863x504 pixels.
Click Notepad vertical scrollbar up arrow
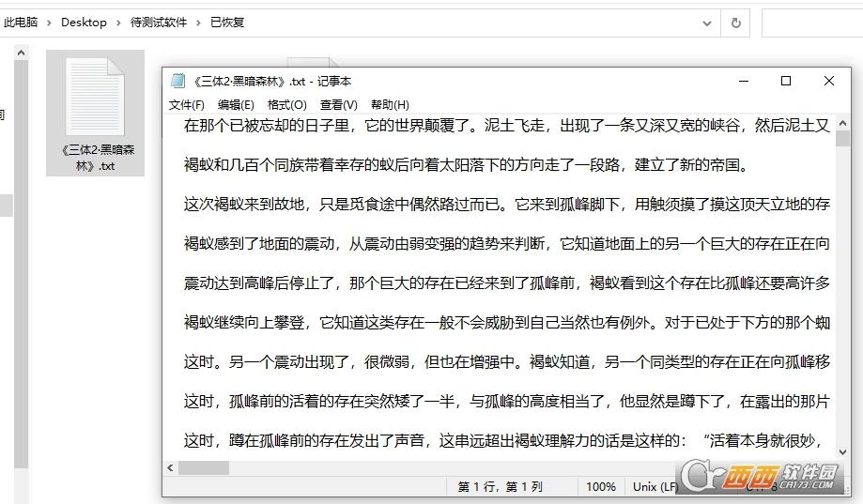(842, 124)
